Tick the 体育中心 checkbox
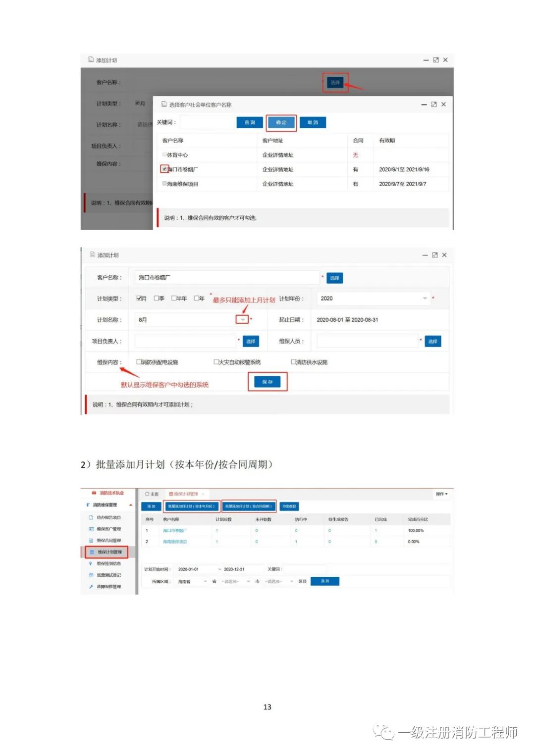The image size is (535, 756). click(x=164, y=154)
